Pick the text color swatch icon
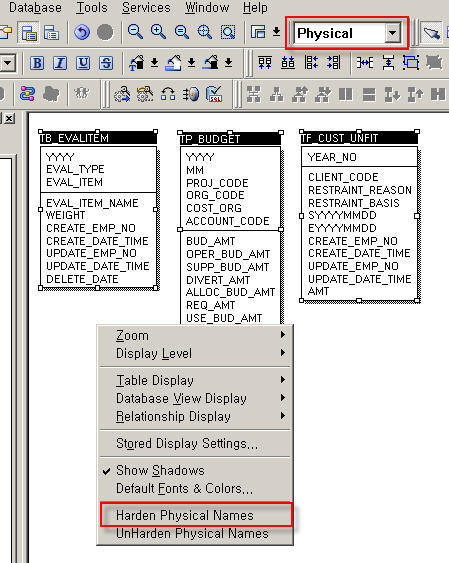449x563 pixels. [136, 63]
